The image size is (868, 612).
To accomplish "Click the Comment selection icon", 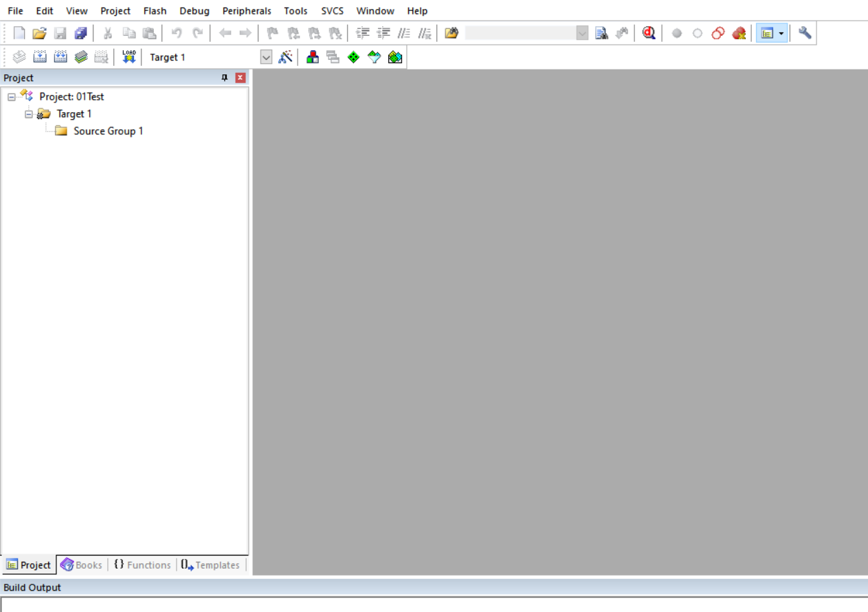I will [404, 33].
